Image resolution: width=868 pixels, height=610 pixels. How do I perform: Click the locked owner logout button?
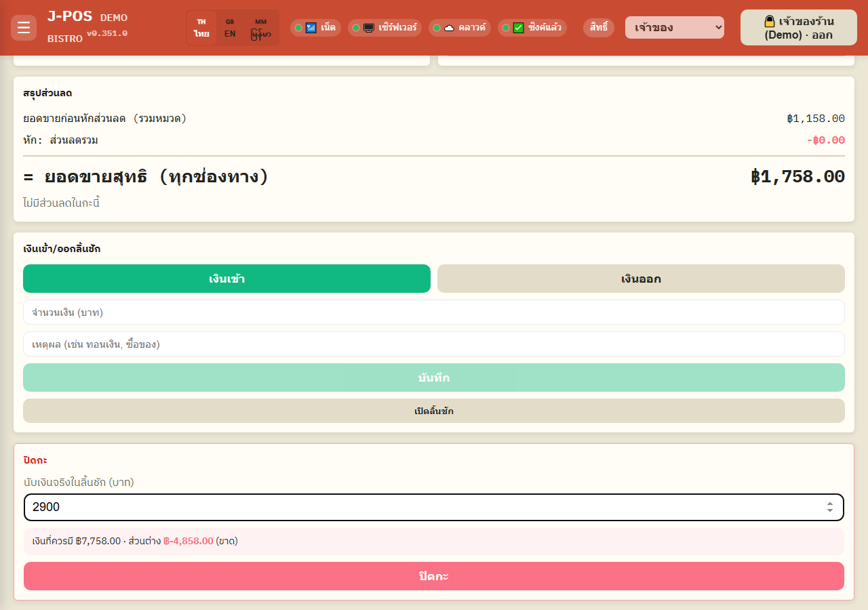click(x=799, y=28)
